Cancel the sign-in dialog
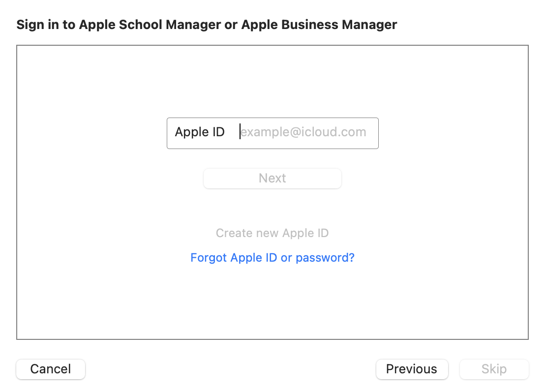This screenshot has width=545, height=392. click(51, 369)
